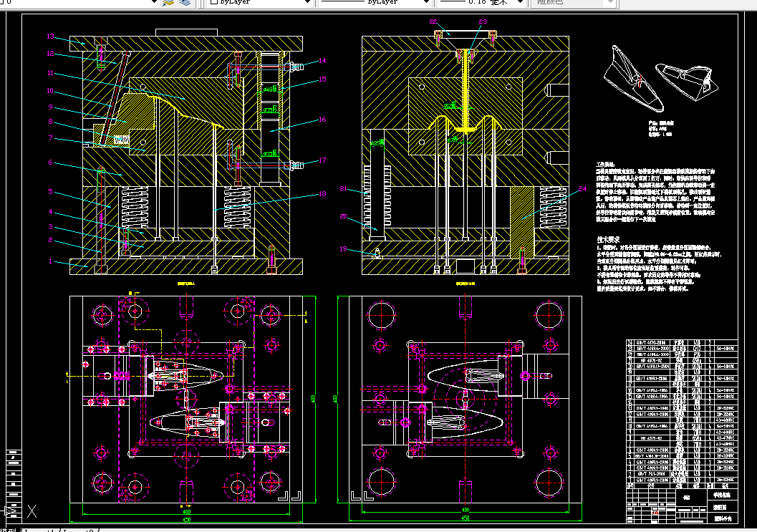The image size is (757, 532).
Task: Select balloon number 8 label
Action: click(x=50, y=122)
